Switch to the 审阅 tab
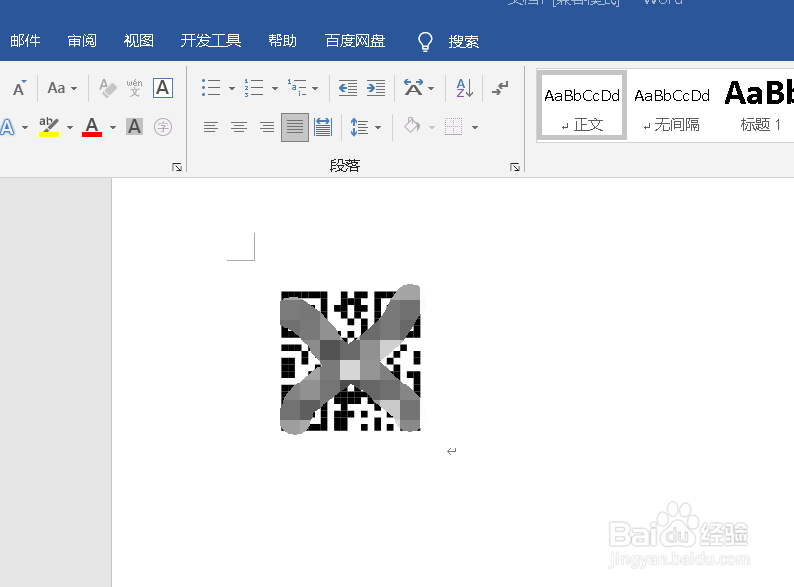The height and width of the screenshot is (587, 794). (x=82, y=41)
